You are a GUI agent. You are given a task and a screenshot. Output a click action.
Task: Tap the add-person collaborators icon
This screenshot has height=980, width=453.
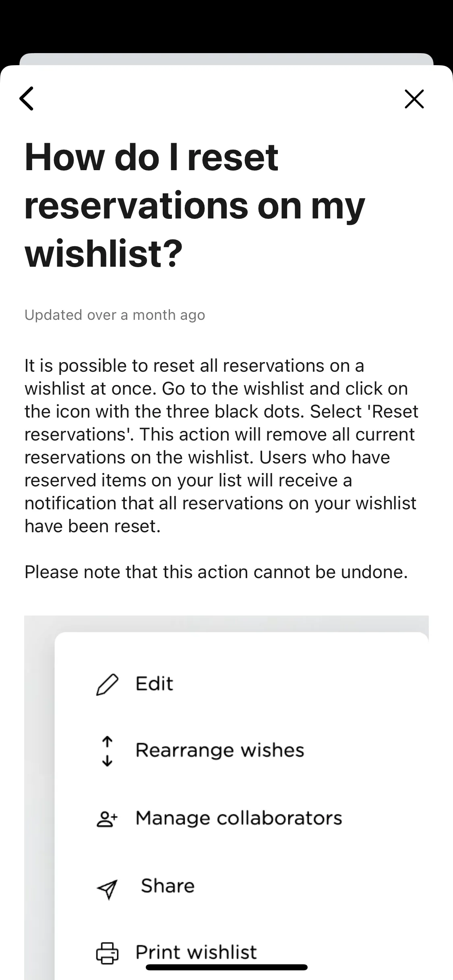[x=107, y=819]
